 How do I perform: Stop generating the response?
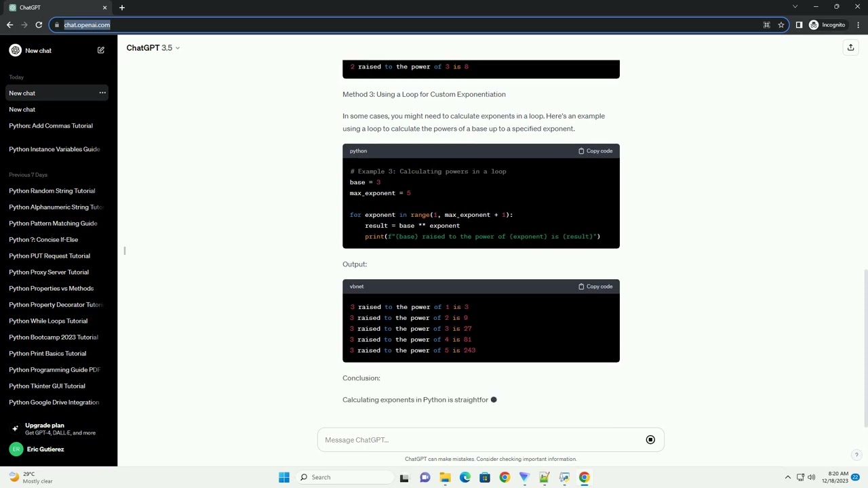pos(650,440)
